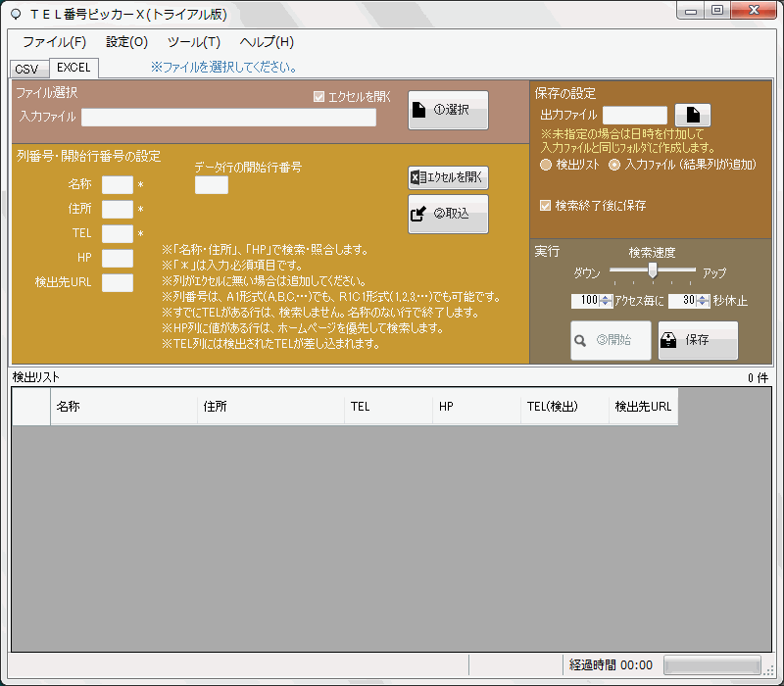Image resolution: width=784 pixels, height=686 pixels.
Task: Click the ③開始 search start button
Action: (611, 340)
